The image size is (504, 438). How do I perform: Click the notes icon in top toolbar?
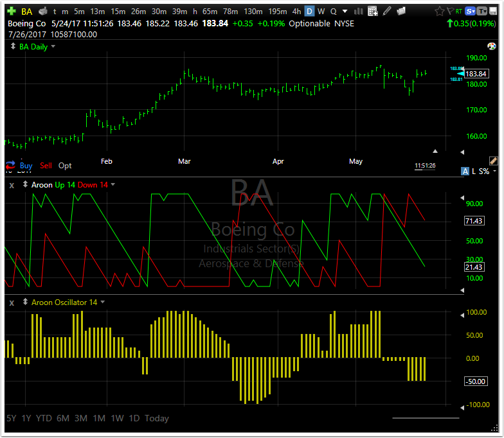(x=401, y=12)
